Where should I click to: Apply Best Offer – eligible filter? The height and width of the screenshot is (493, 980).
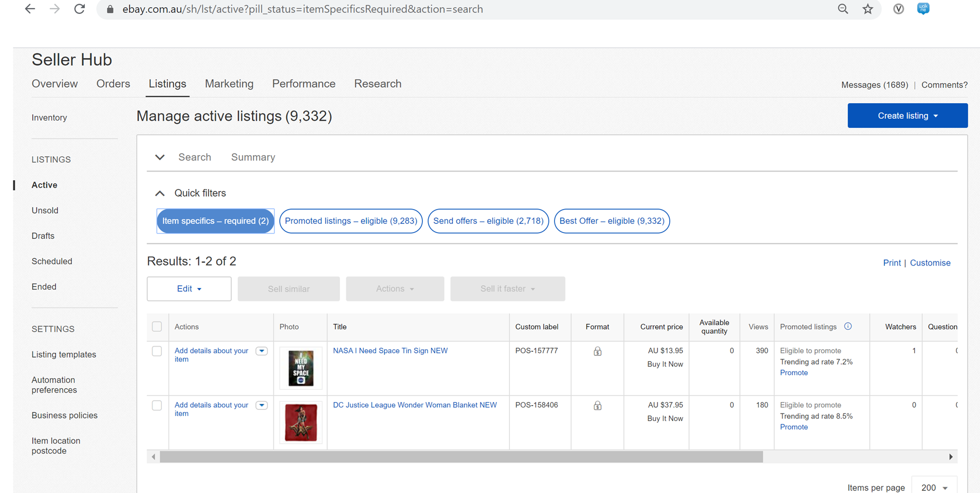coord(612,221)
